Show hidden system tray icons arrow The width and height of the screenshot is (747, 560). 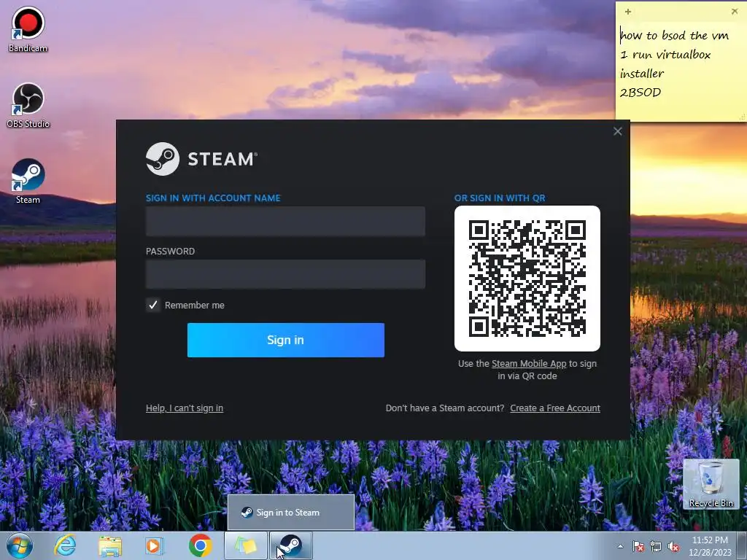coord(620,546)
